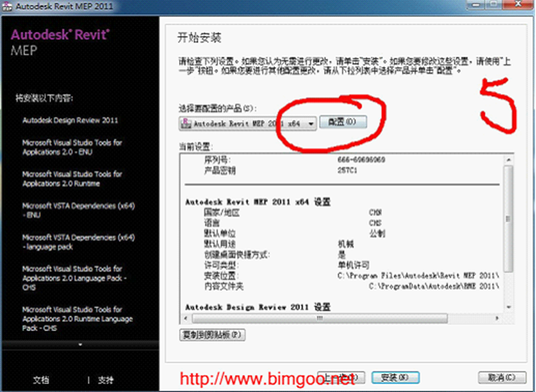Go back with the 上一步 button
The image size is (536, 392).
341,378
